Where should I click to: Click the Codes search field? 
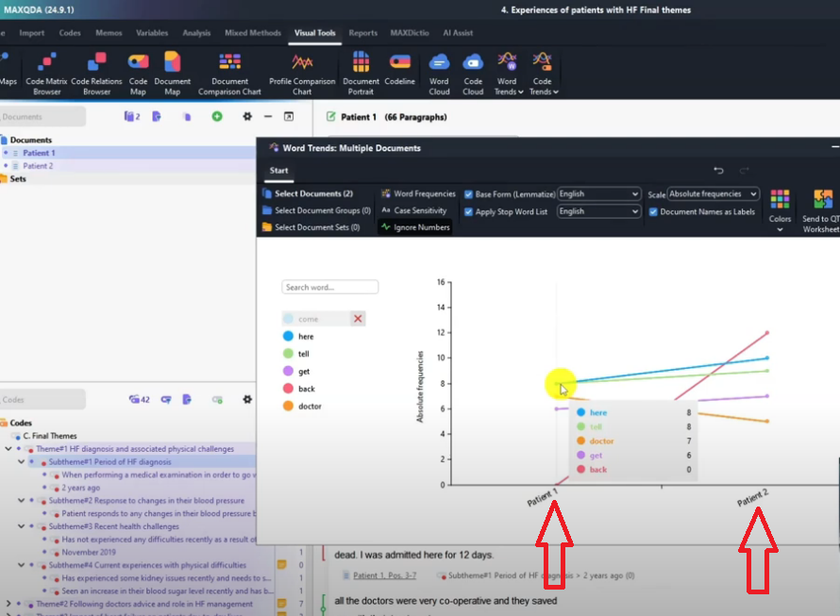click(x=42, y=400)
